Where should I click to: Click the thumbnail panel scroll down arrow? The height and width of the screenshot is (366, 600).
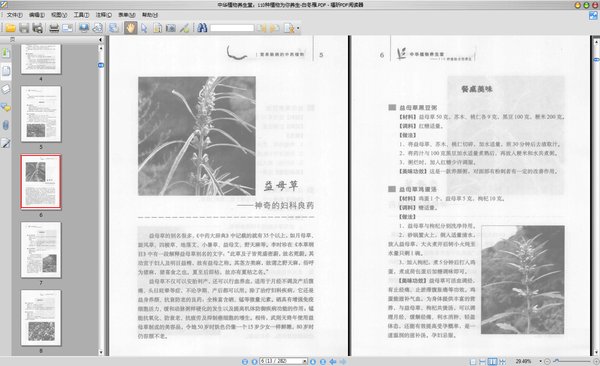[x=101, y=353]
